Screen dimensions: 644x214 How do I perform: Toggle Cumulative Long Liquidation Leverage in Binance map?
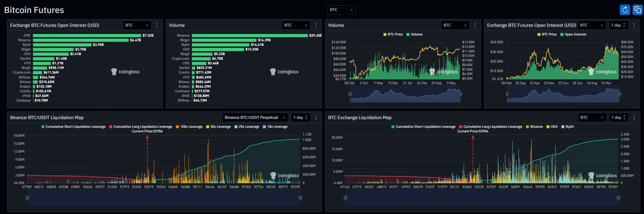(140, 127)
